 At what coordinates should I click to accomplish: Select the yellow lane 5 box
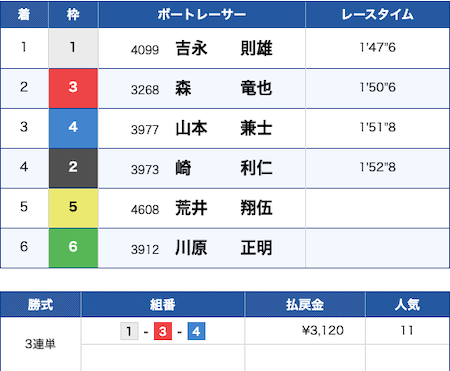[x=73, y=208]
